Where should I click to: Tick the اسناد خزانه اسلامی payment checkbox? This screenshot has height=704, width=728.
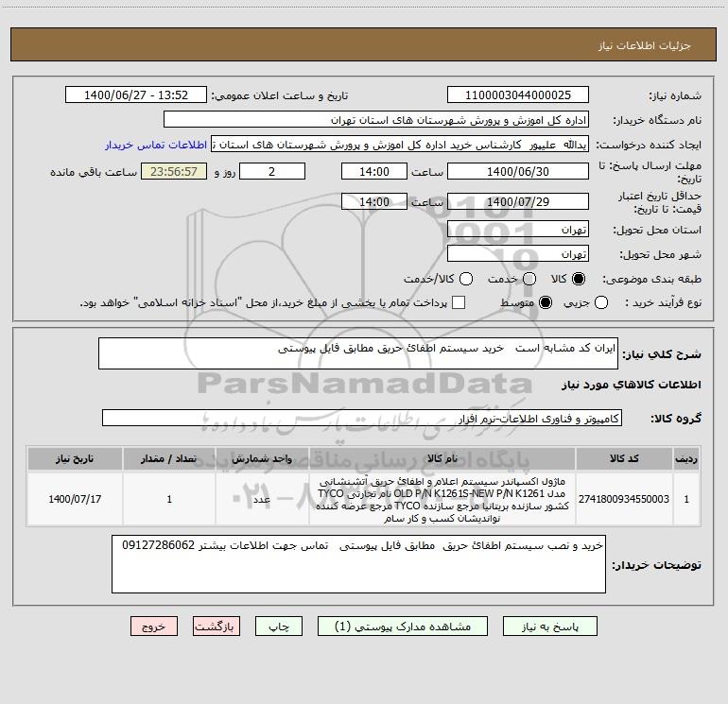(459, 302)
